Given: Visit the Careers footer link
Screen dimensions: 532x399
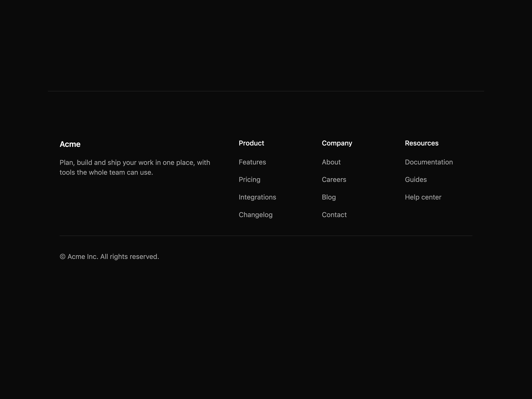Looking at the screenshot, I should click(x=334, y=180).
